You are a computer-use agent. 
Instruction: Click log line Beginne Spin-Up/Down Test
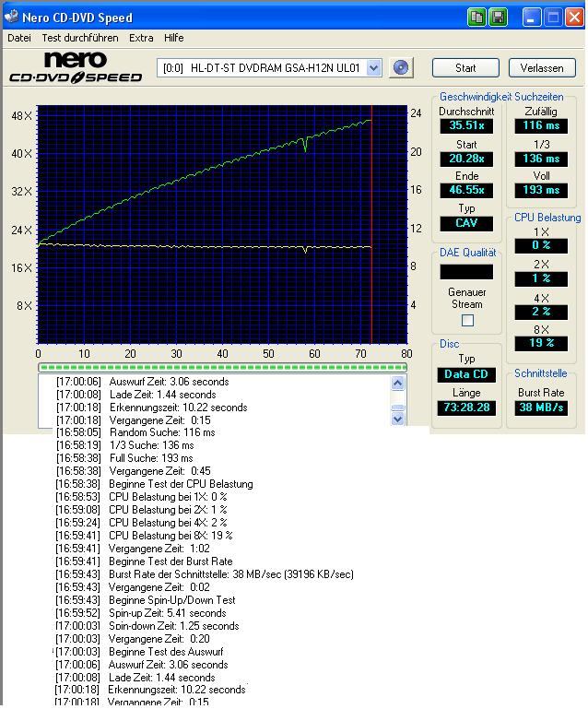tap(145, 600)
